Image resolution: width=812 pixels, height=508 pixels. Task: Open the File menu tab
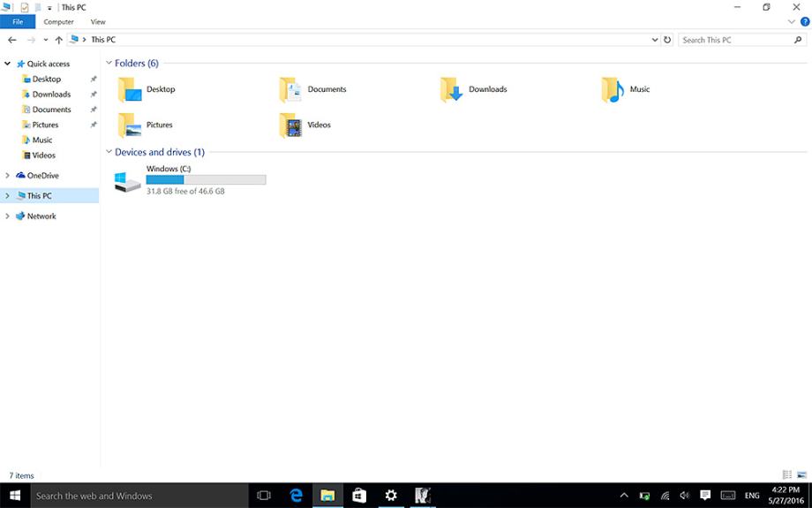[18, 22]
